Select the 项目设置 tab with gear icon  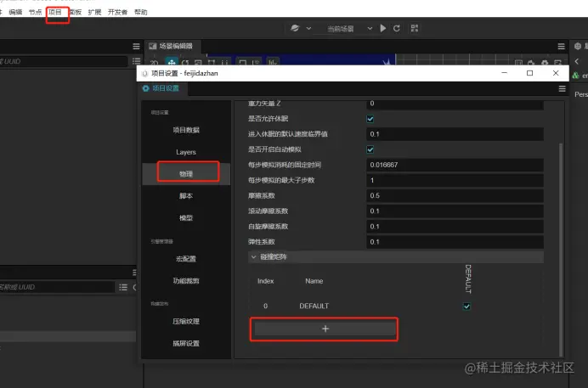coord(161,88)
